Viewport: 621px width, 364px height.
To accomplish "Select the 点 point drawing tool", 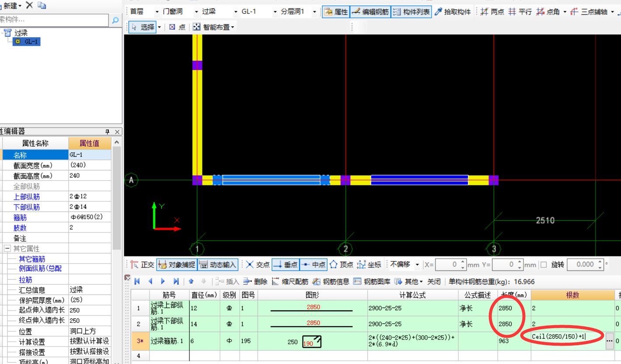I will [x=177, y=27].
